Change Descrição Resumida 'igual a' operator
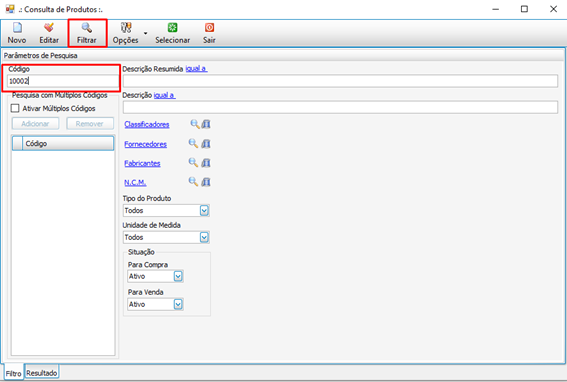 pos(196,69)
